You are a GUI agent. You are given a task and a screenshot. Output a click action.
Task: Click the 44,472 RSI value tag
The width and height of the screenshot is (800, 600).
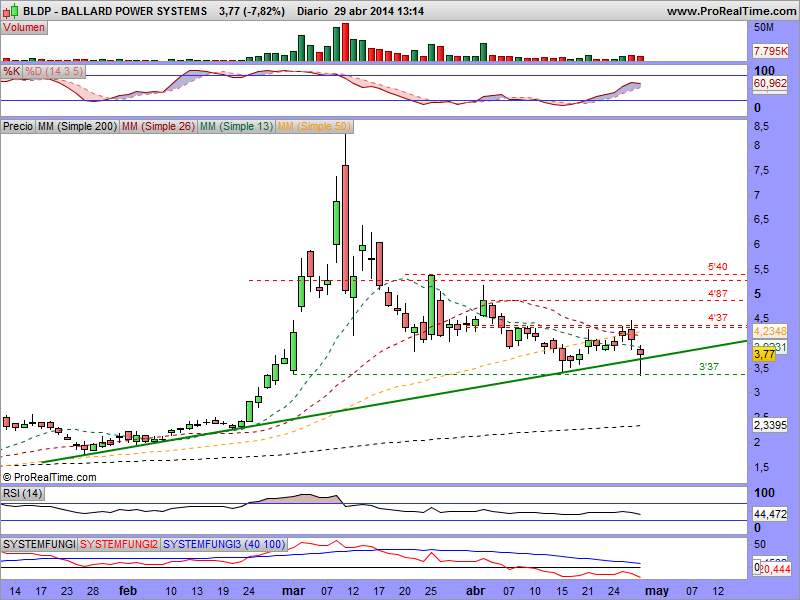tap(770, 514)
